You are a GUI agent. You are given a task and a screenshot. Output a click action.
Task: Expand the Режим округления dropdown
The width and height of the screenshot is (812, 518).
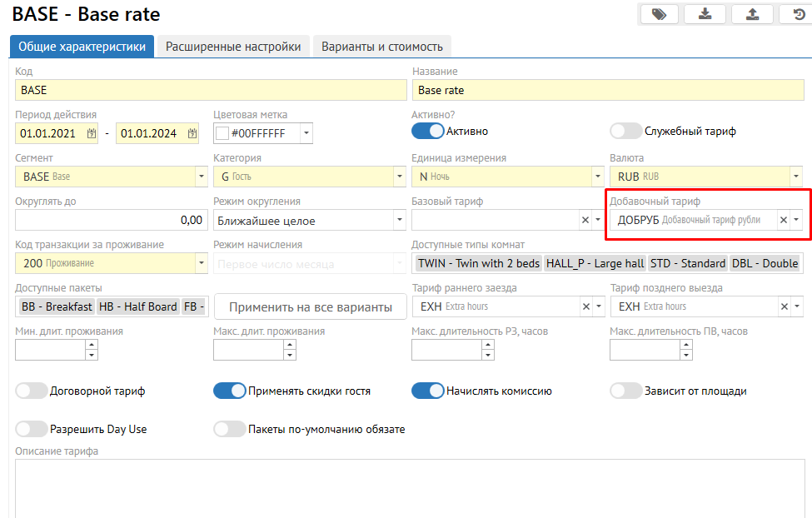[399, 221]
